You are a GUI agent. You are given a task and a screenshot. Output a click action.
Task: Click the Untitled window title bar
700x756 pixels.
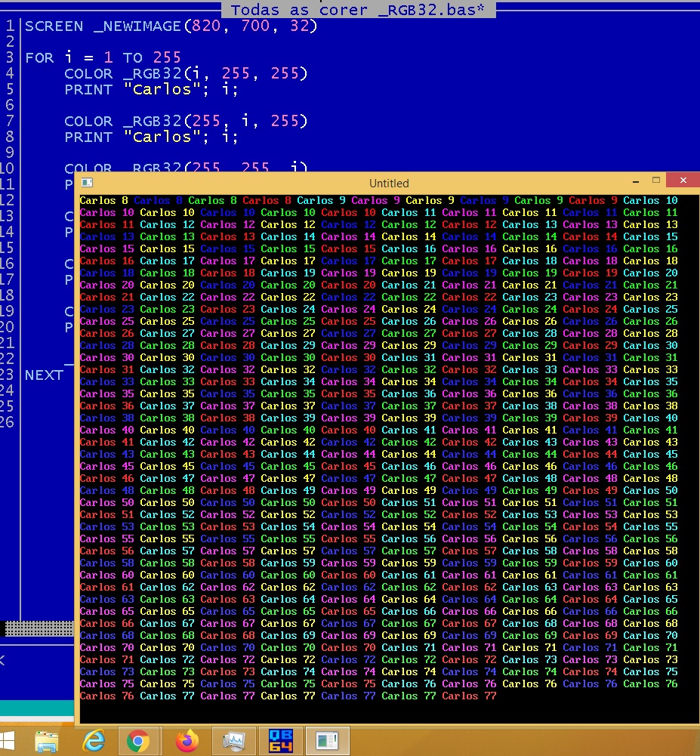tap(389, 183)
